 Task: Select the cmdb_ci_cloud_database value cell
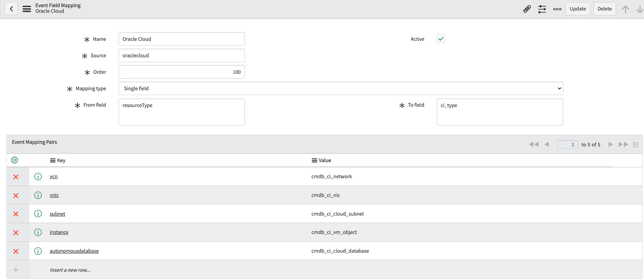click(x=340, y=251)
